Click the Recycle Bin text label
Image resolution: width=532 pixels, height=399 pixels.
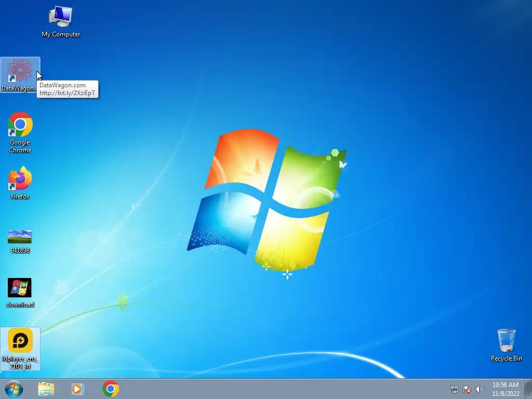coord(506,358)
